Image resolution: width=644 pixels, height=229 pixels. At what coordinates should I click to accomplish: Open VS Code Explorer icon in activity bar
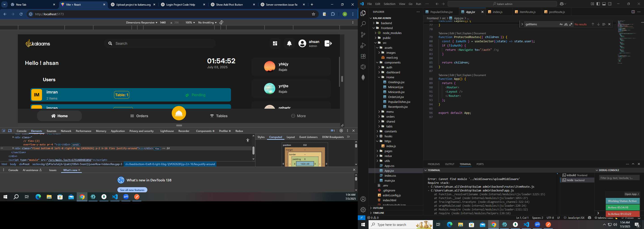[363, 13]
